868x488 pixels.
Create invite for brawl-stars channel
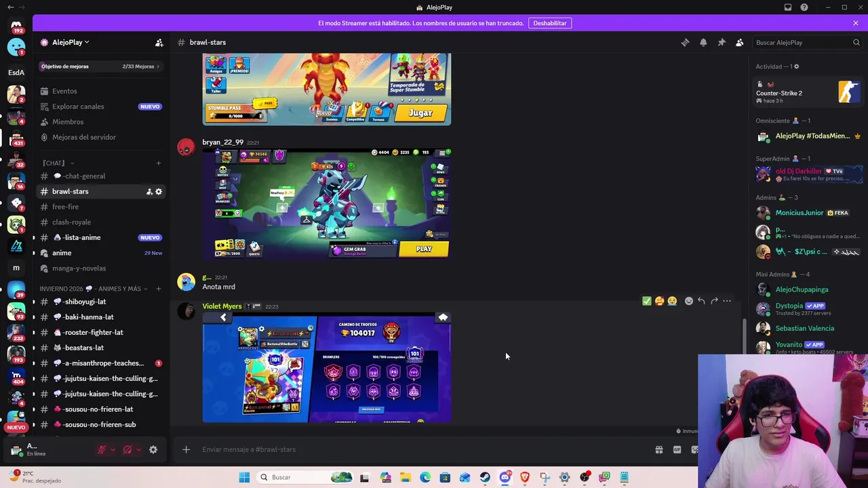[x=149, y=192]
